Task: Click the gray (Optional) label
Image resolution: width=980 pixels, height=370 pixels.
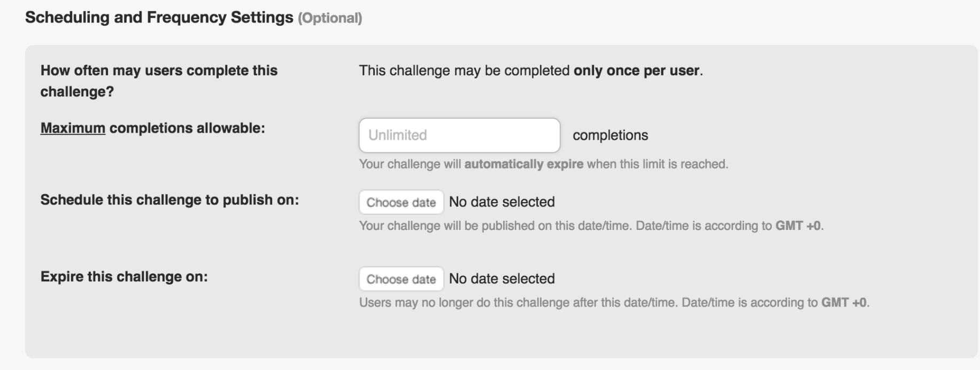Action: (330, 18)
